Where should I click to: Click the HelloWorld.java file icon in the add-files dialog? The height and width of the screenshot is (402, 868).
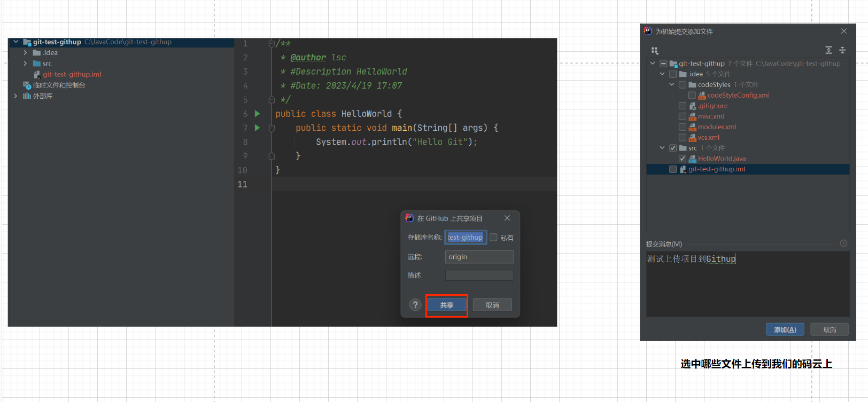[693, 159]
